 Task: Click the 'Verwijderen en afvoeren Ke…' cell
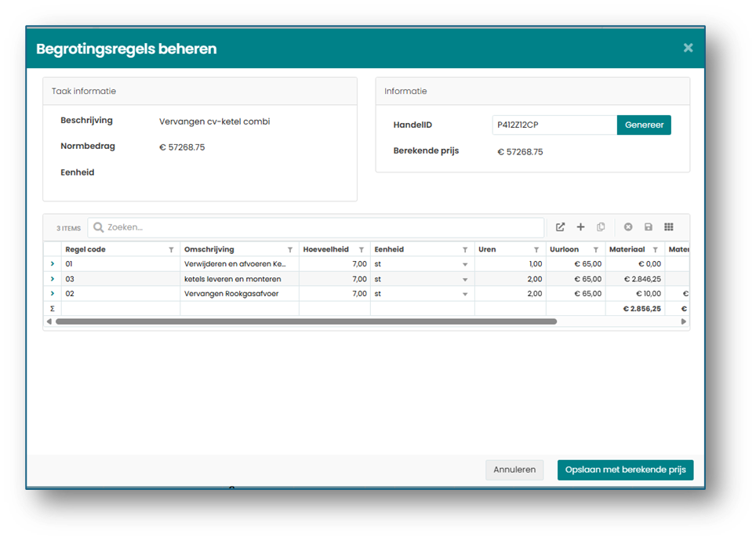pos(239,264)
